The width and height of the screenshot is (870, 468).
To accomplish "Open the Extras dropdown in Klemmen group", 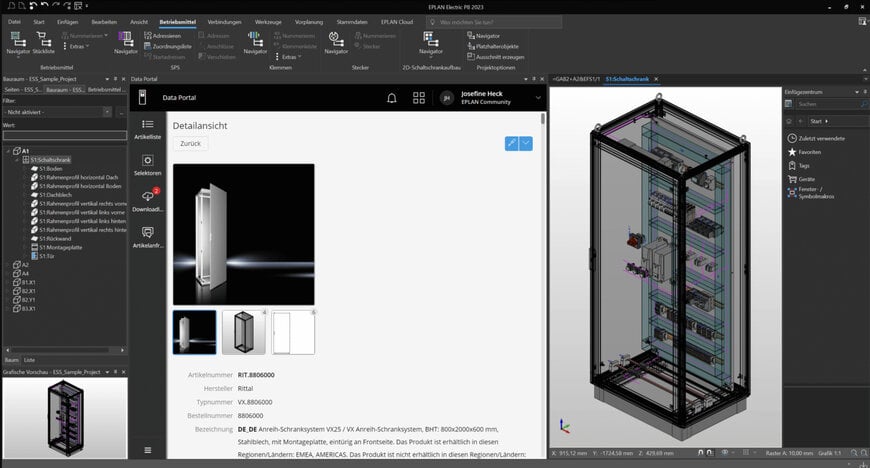I will tap(288, 57).
